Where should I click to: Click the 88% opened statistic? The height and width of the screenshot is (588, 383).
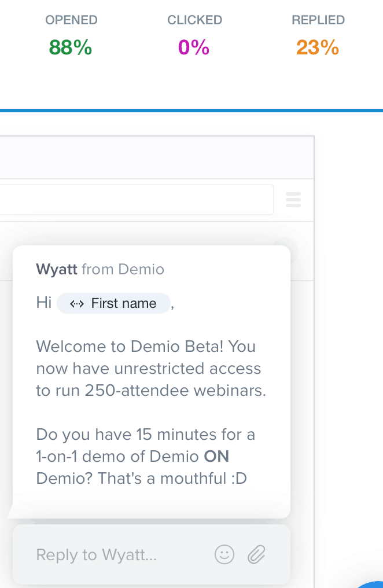click(x=71, y=47)
